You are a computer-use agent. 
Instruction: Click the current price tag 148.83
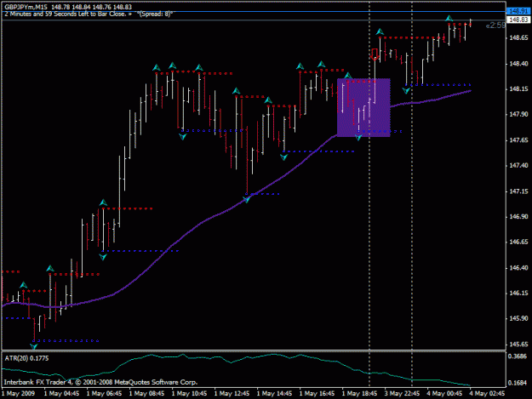pos(518,20)
